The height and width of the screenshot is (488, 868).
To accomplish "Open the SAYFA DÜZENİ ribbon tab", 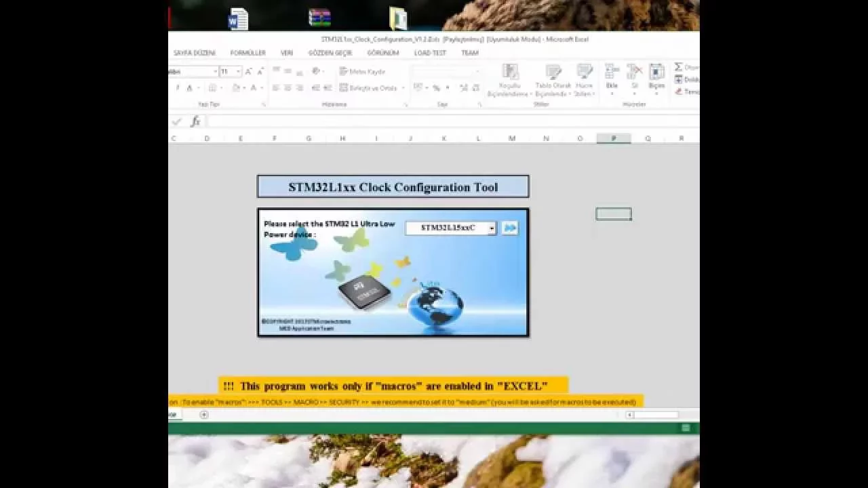I will tap(194, 53).
